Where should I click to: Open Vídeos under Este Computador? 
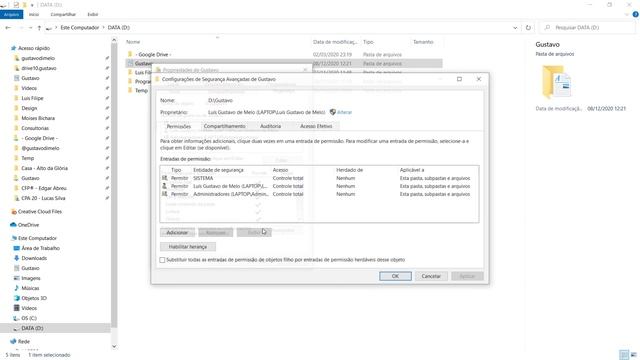[x=25, y=308]
